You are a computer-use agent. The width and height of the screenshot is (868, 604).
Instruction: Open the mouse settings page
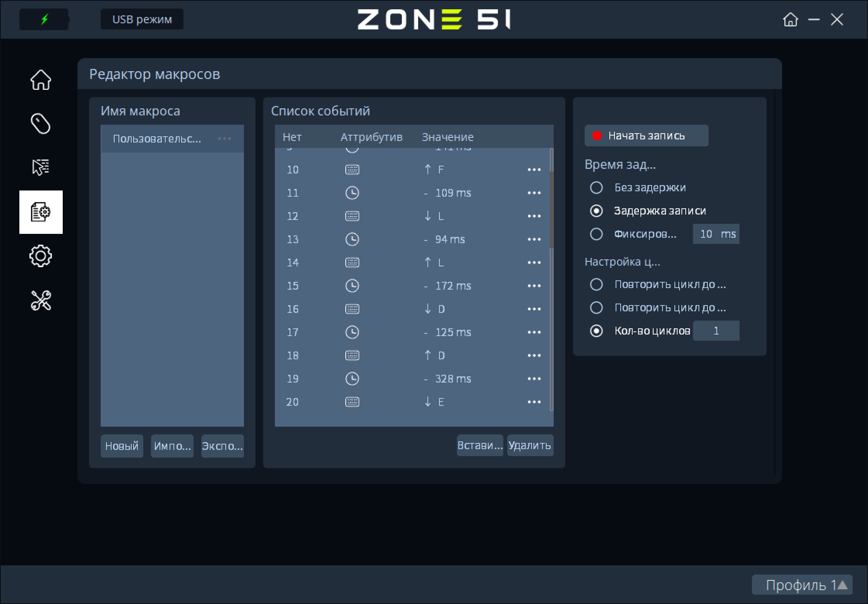click(x=41, y=124)
